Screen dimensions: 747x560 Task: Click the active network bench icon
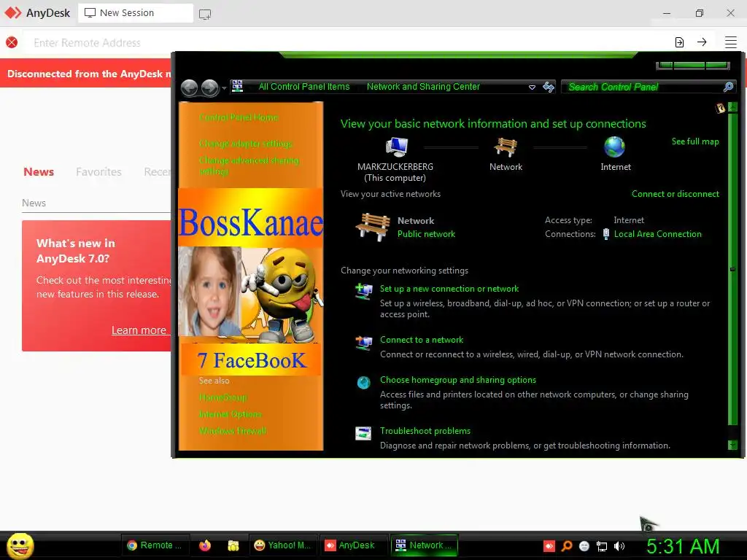tap(373, 227)
